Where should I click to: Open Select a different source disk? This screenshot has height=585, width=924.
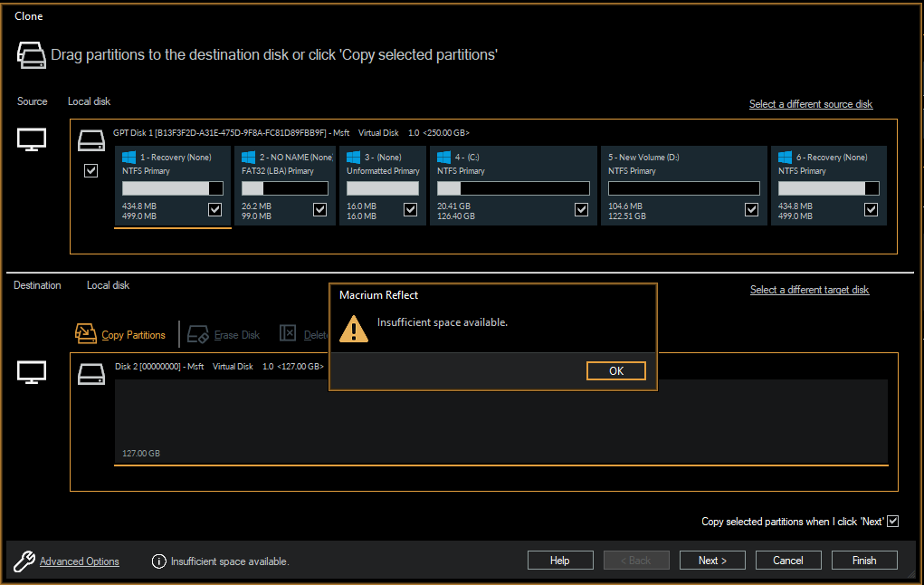(x=810, y=104)
